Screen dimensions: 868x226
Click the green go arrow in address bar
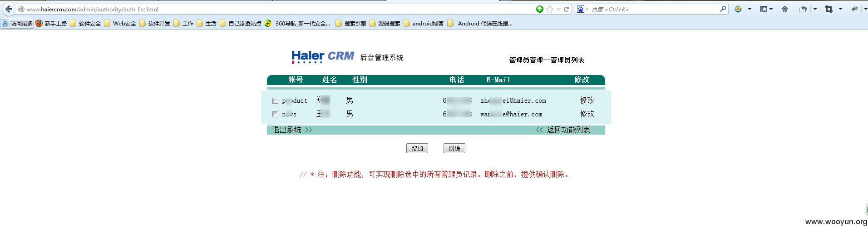[x=540, y=9]
